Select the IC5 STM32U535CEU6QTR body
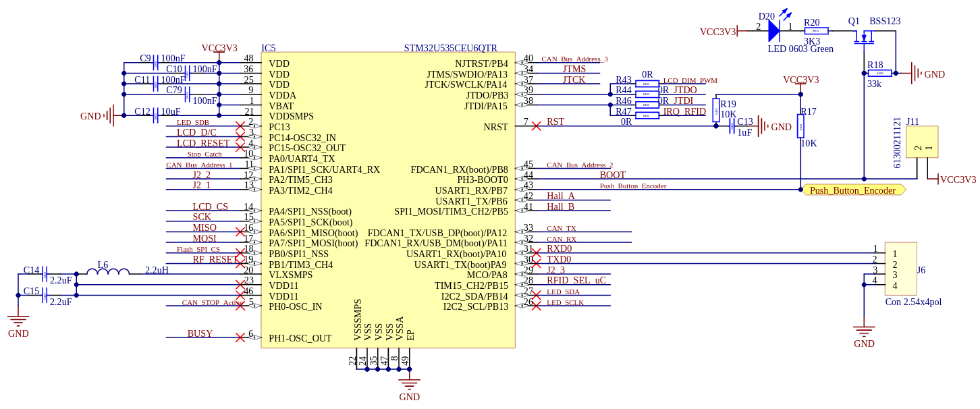This screenshot has width=980, height=409. (388, 196)
